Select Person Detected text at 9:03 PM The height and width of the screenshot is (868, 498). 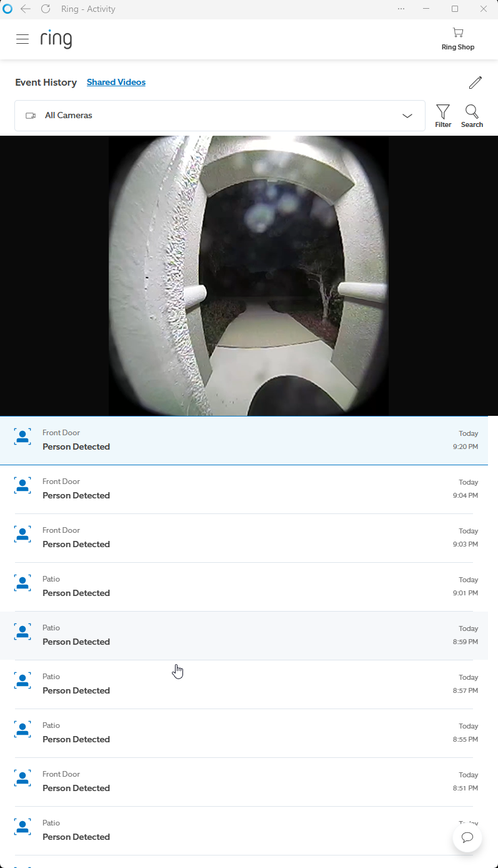[x=76, y=544]
